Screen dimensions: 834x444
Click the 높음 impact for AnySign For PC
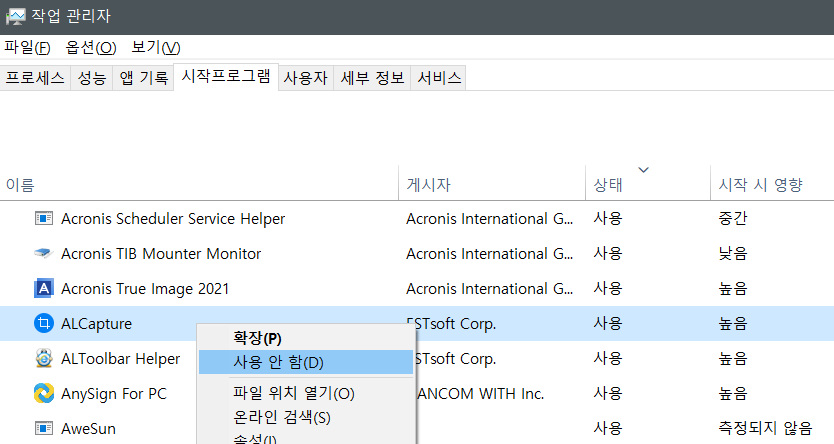coord(732,393)
